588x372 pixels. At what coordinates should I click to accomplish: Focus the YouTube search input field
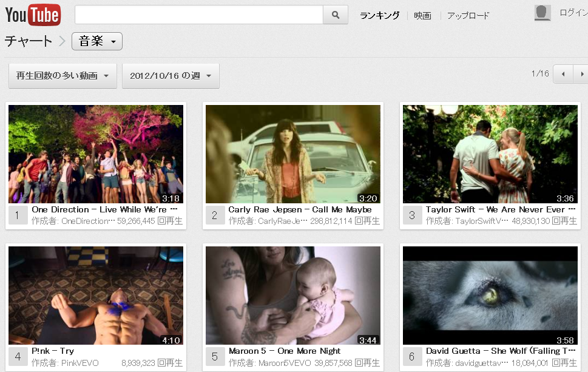199,15
